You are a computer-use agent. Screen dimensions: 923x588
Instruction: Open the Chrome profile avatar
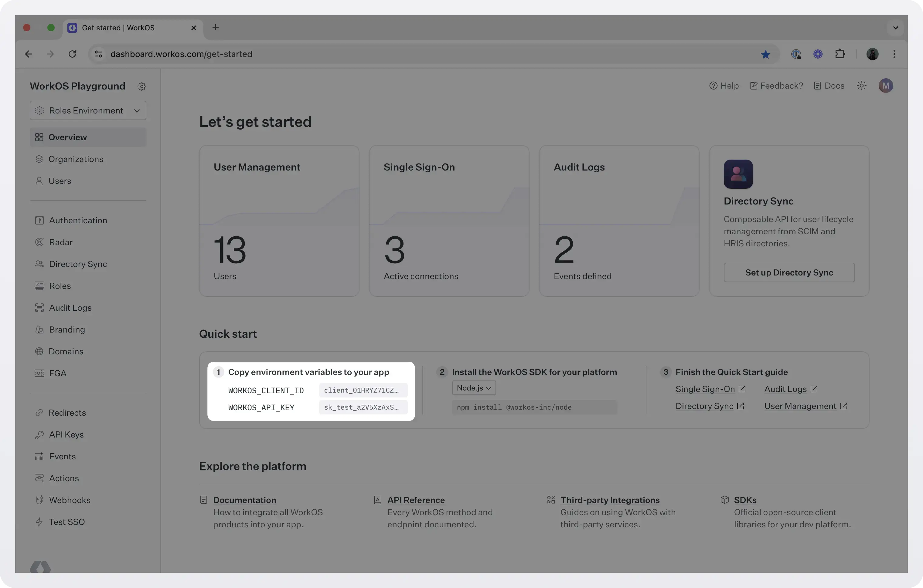point(872,54)
